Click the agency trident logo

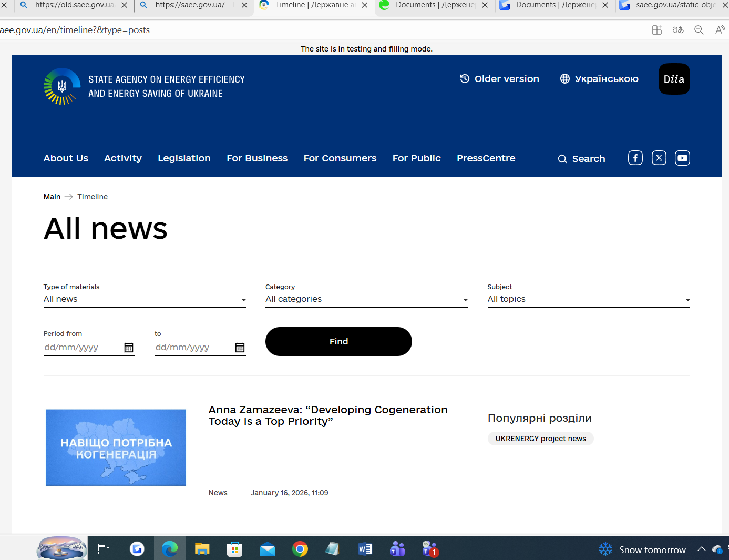click(62, 86)
